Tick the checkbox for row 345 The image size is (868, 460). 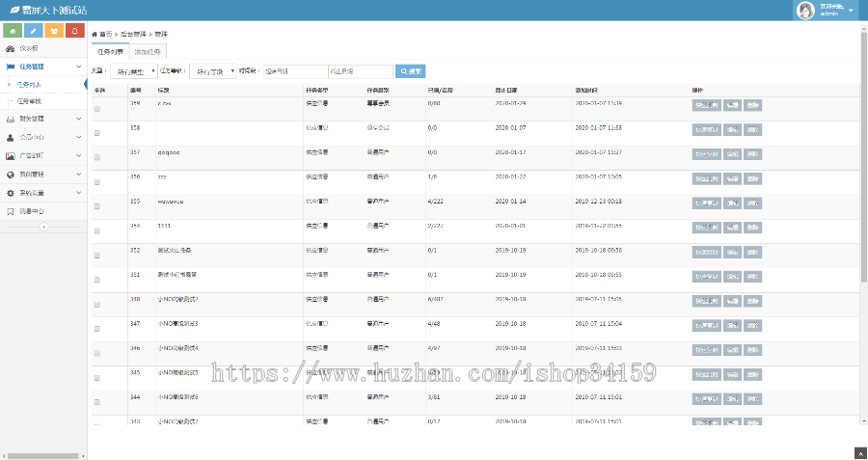(x=96, y=378)
